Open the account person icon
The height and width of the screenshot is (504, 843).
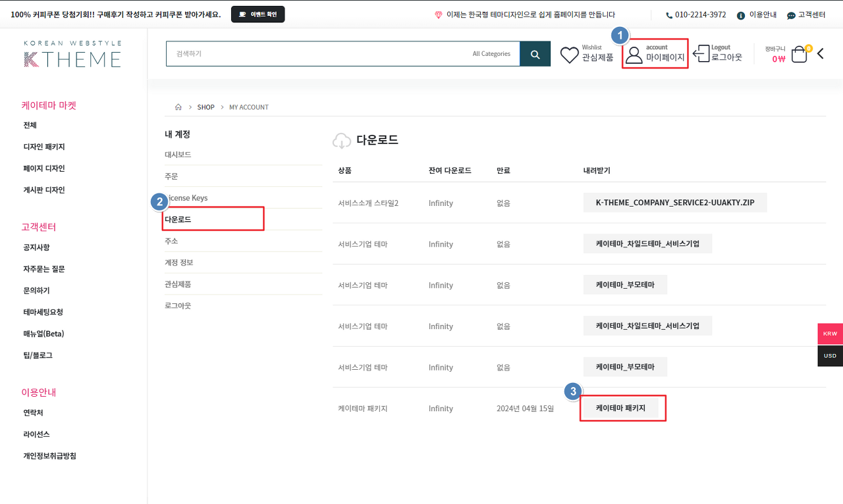(634, 55)
